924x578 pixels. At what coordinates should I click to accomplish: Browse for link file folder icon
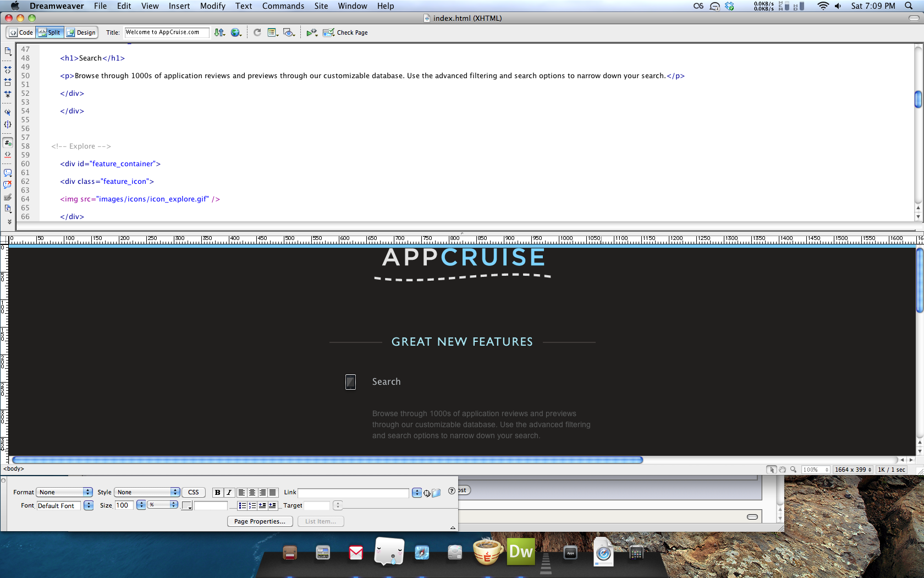pos(436,493)
